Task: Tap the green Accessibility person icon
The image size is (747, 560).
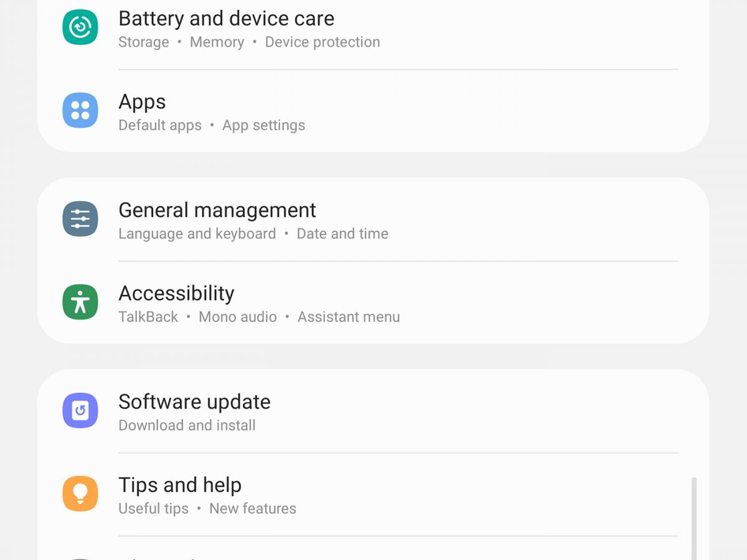Action: [80, 302]
